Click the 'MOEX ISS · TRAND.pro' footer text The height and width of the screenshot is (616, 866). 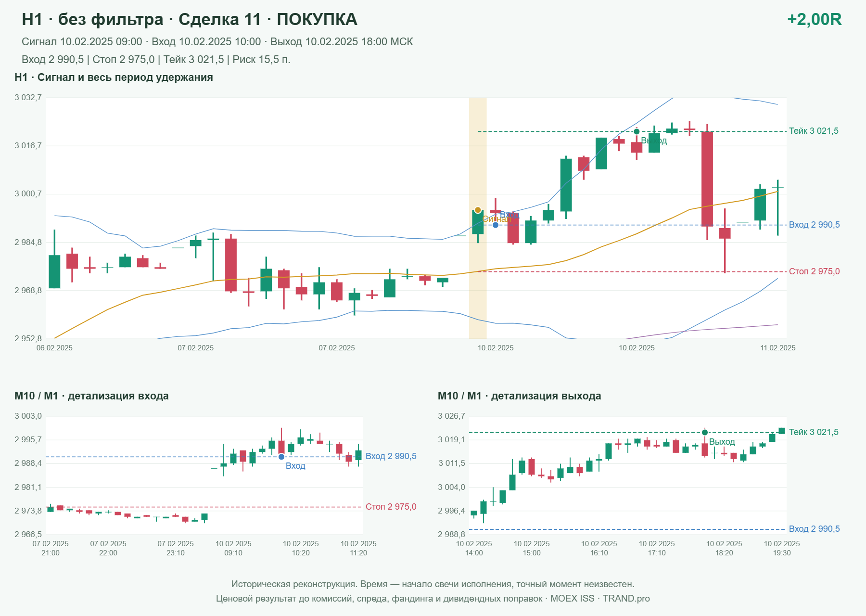tap(600, 599)
